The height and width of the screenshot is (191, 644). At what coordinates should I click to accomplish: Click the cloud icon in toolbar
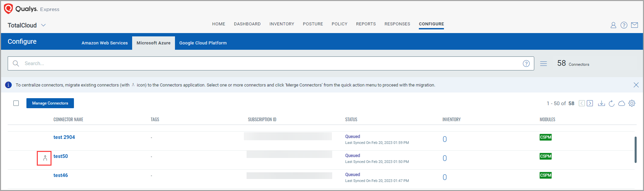pyautogui.click(x=622, y=103)
